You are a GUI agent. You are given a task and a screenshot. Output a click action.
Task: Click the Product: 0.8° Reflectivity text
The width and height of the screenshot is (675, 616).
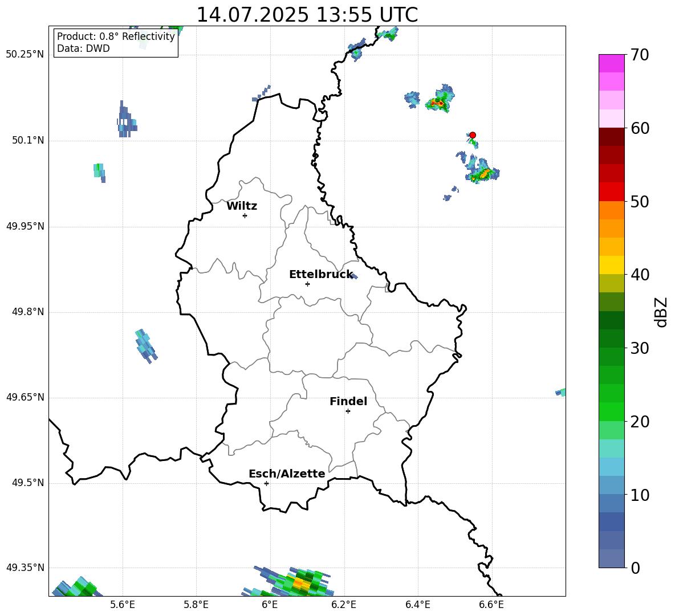116,36
